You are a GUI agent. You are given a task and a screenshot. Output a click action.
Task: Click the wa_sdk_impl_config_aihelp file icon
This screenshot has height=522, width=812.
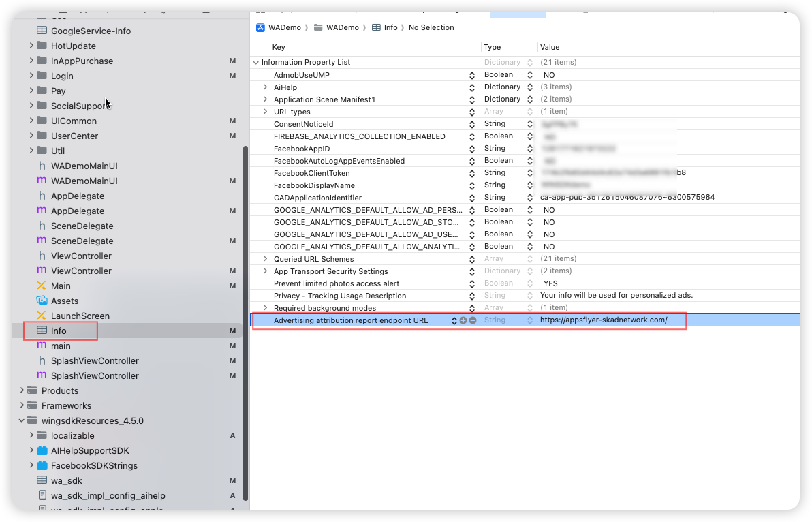click(42, 495)
